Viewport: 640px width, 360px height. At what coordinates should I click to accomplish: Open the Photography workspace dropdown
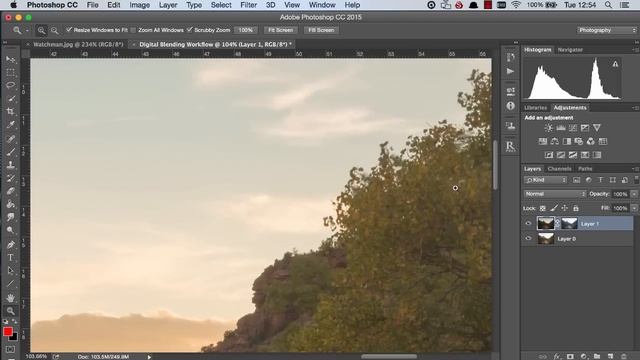coord(607,30)
